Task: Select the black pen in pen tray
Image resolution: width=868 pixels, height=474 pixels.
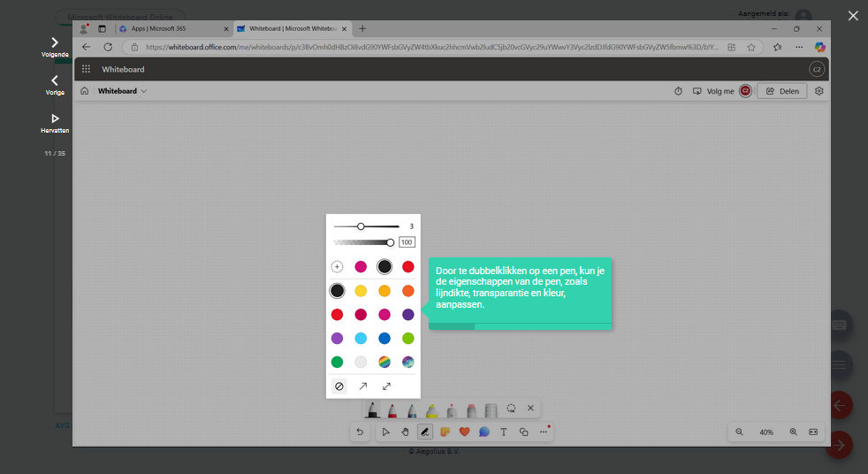Action: [x=373, y=410]
